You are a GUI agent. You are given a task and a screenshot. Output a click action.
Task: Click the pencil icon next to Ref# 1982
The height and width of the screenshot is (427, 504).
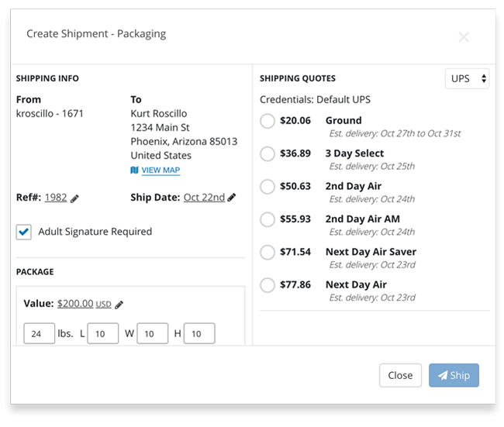75,198
